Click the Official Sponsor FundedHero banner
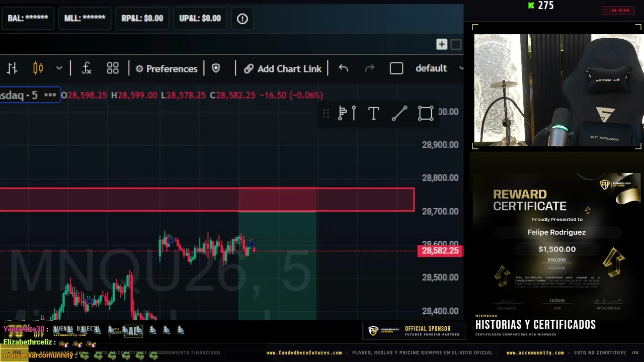The image size is (644, 362). (414, 331)
